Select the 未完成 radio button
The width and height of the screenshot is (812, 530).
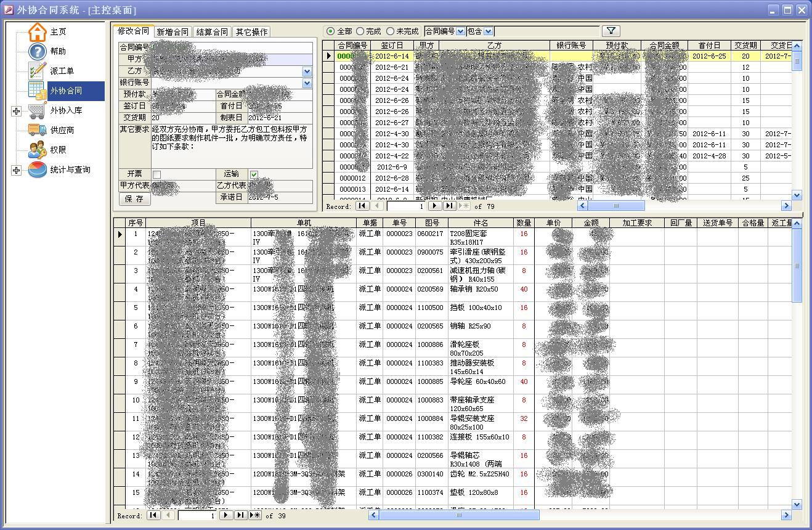391,31
